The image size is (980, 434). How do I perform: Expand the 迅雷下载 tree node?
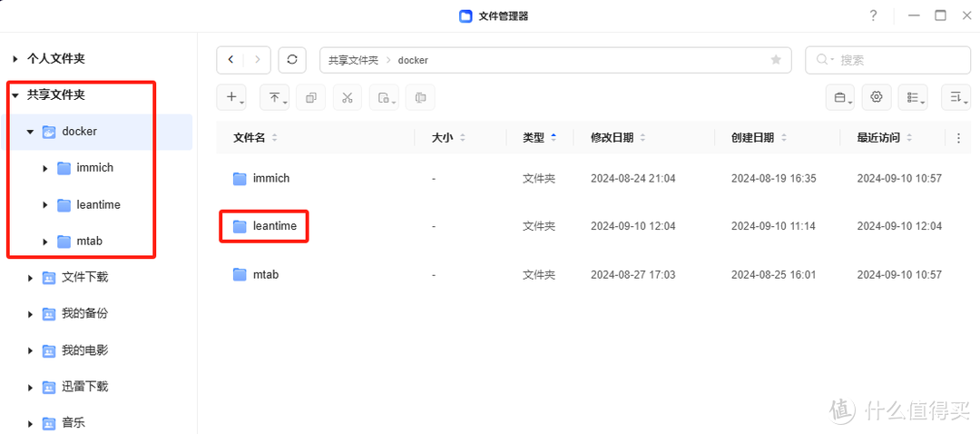click(30, 387)
